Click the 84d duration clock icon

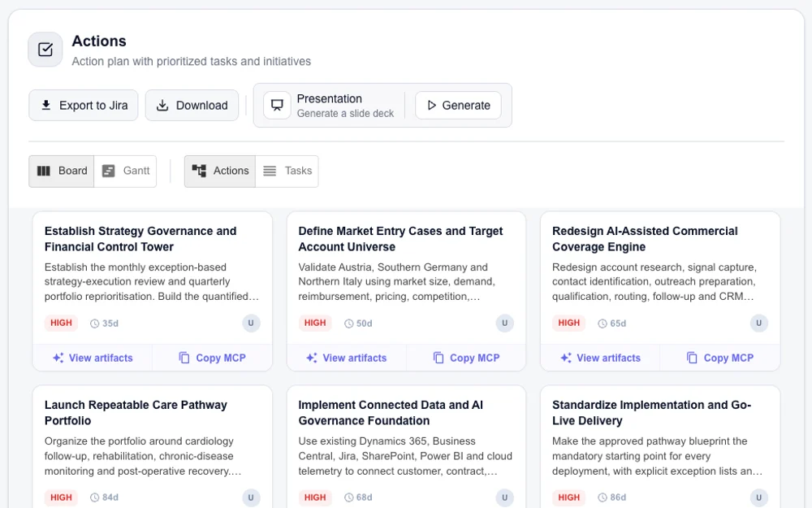click(94, 497)
